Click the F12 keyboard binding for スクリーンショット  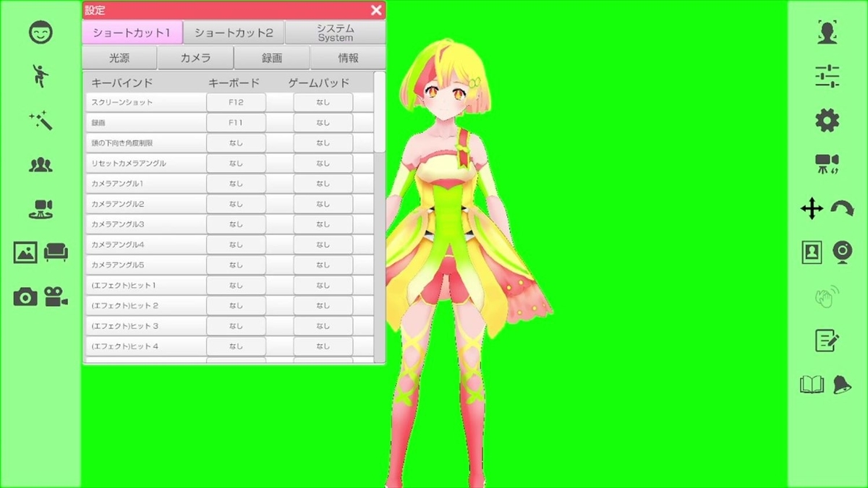click(236, 102)
